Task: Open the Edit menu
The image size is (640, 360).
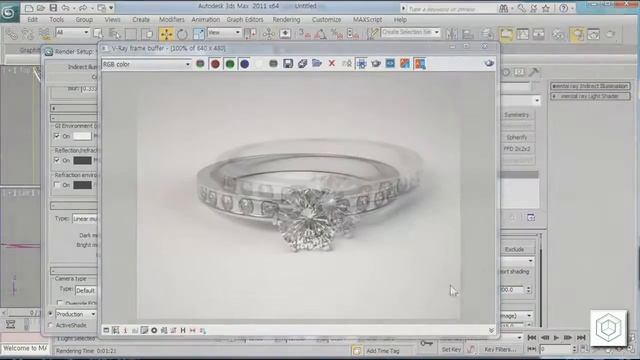Action: point(33,20)
